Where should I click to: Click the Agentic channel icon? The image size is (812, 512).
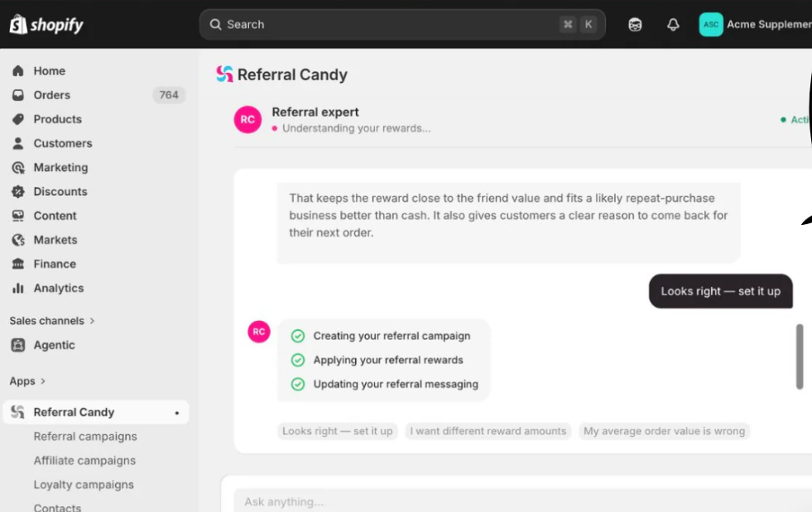coord(18,345)
